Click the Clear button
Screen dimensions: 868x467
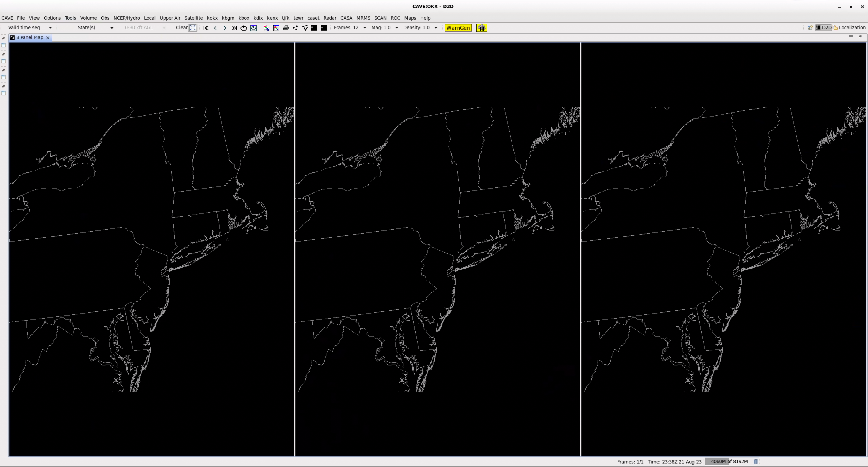click(x=182, y=28)
